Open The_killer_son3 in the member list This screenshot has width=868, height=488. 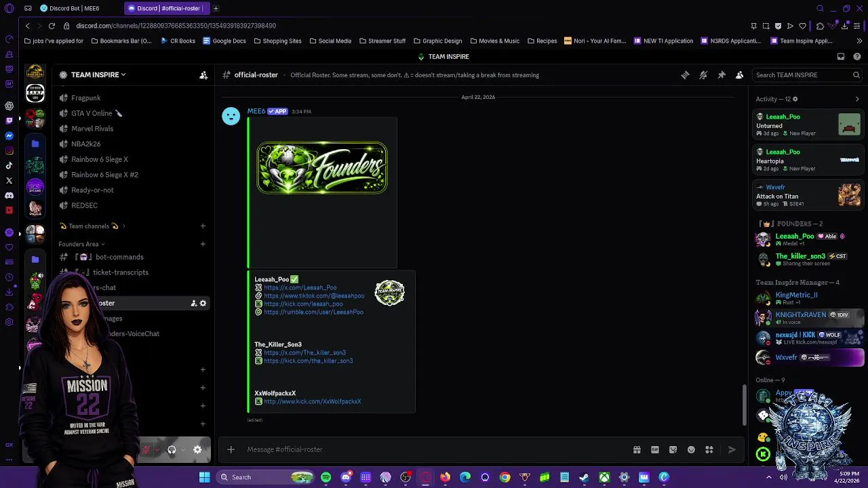click(808, 259)
